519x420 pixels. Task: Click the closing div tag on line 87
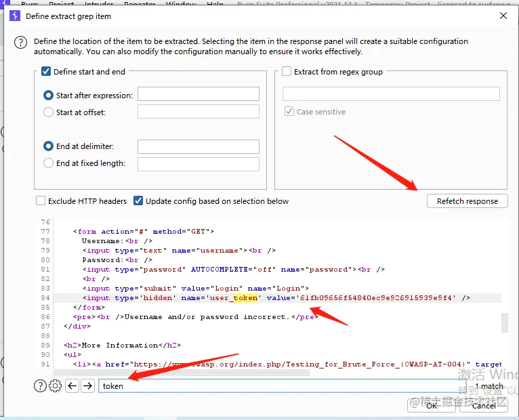[77, 326]
